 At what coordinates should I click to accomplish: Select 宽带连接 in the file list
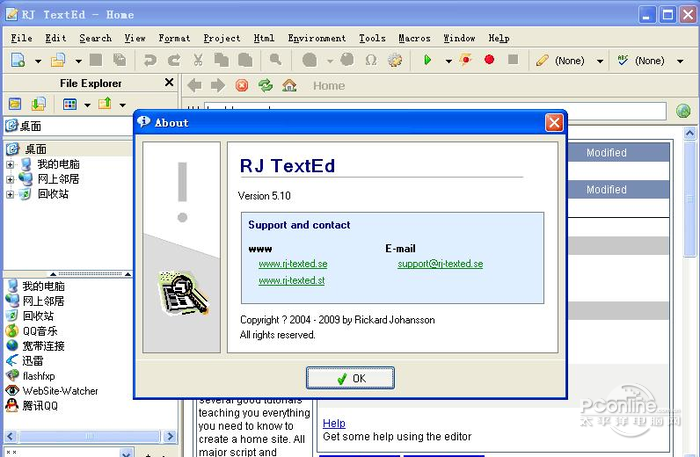tap(44, 346)
